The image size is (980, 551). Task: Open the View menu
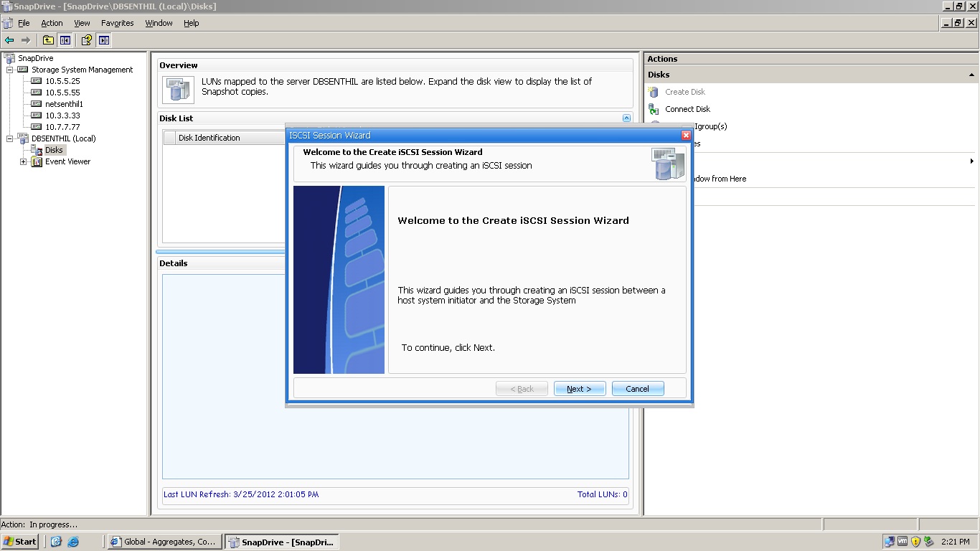click(82, 23)
